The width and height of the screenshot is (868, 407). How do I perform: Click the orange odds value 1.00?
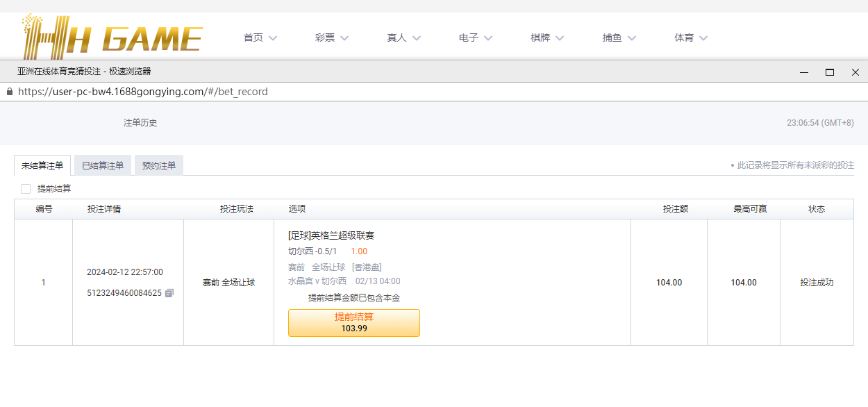click(x=359, y=251)
